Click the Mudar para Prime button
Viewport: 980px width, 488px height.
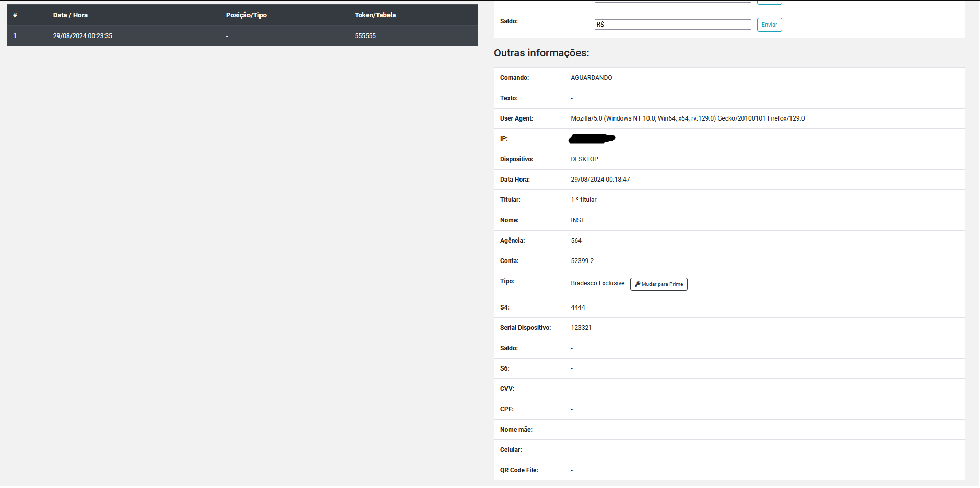click(658, 284)
